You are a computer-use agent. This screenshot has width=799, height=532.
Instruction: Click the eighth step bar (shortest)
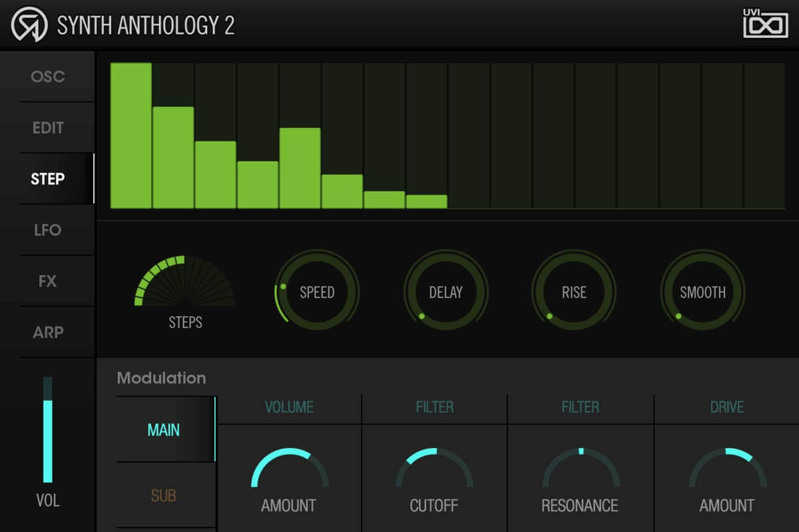pos(427,202)
